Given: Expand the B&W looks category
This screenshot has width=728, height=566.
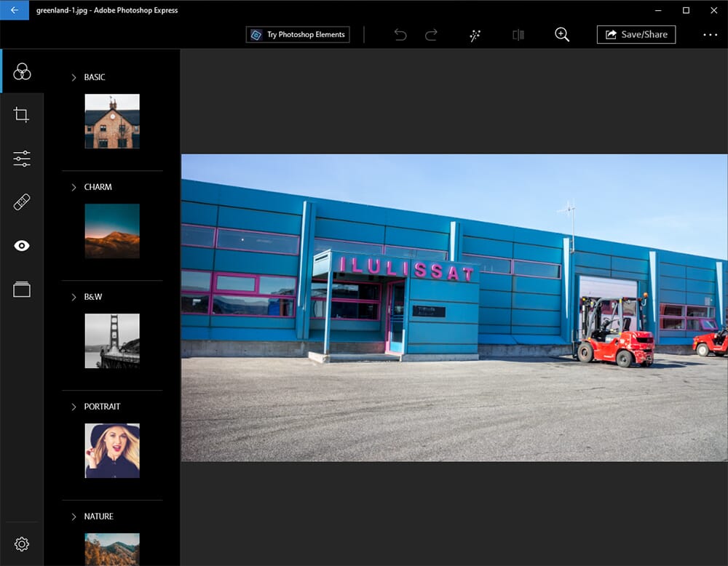Looking at the screenshot, I should 74,297.
